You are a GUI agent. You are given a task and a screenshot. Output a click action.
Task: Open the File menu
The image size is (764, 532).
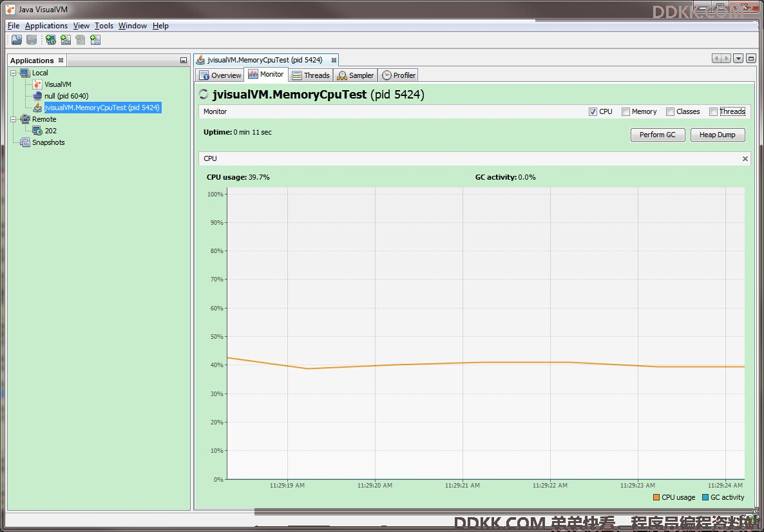point(14,26)
